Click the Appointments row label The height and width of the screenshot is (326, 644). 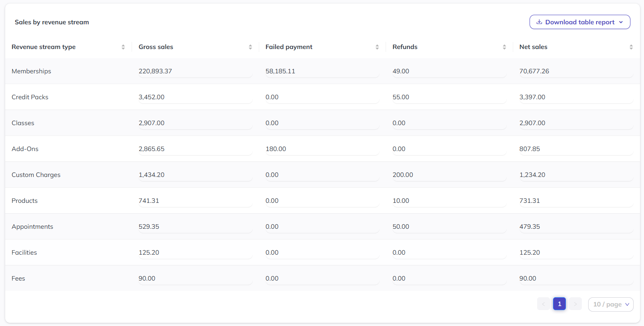point(32,226)
